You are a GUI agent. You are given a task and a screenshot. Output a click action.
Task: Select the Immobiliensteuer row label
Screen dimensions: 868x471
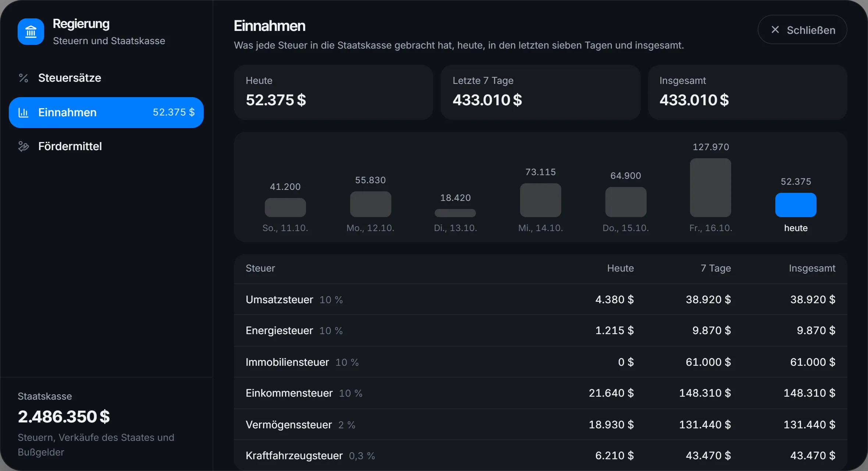coord(287,362)
